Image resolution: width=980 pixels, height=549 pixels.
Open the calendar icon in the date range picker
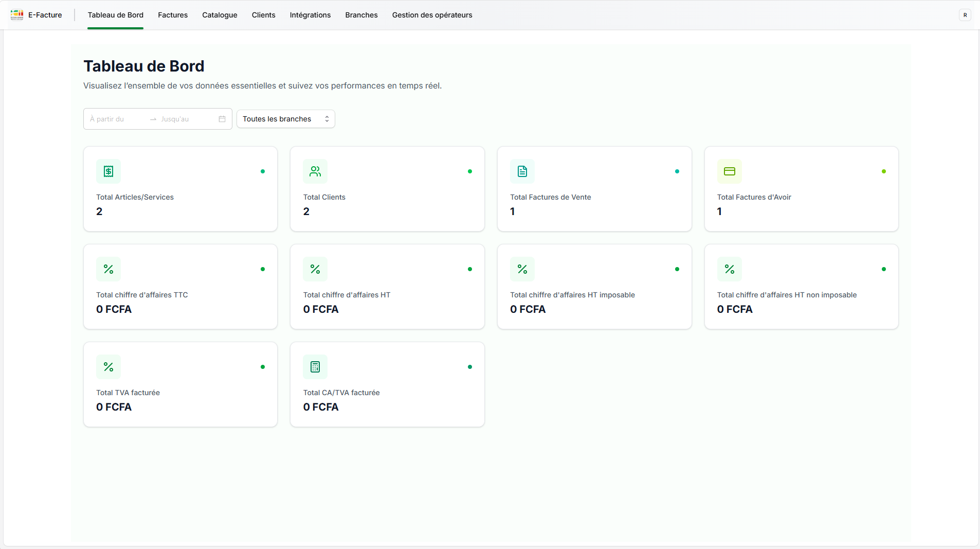(x=222, y=119)
